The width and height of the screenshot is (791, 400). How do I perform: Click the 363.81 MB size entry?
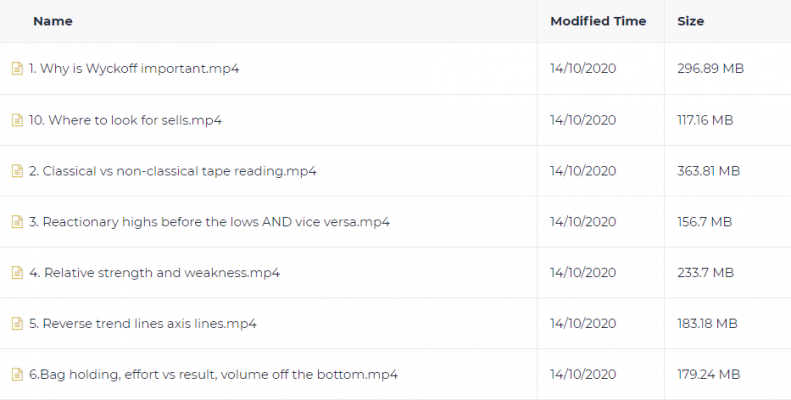(708, 171)
